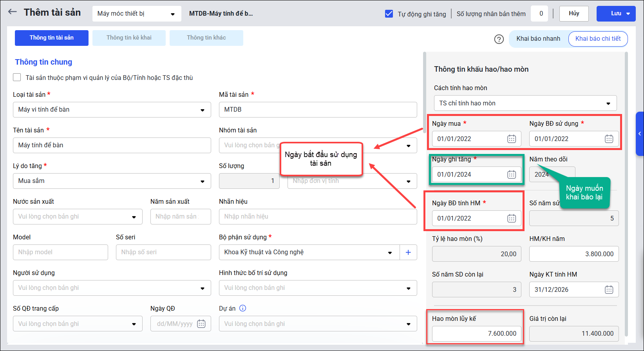Viewport: 644px width, 351px height.
Task: Click the info icon next to Dự án
Action: [243, 308]
